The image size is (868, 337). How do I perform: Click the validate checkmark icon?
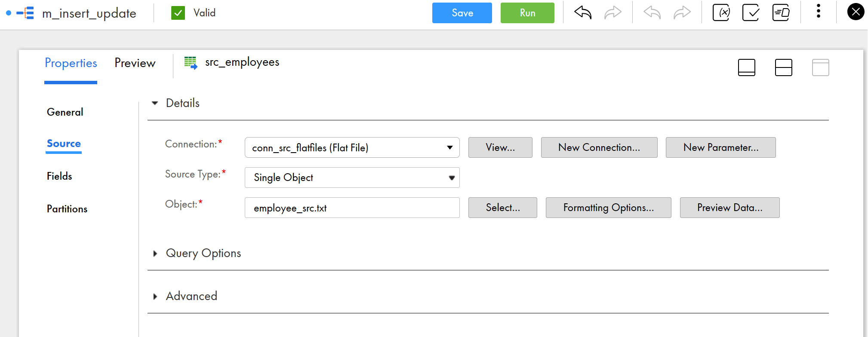pyautogui.click(x=751, y=13)
